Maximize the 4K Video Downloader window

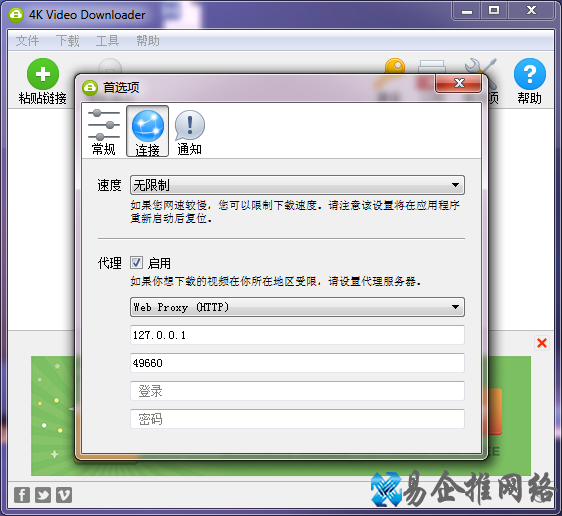point(494,11)
